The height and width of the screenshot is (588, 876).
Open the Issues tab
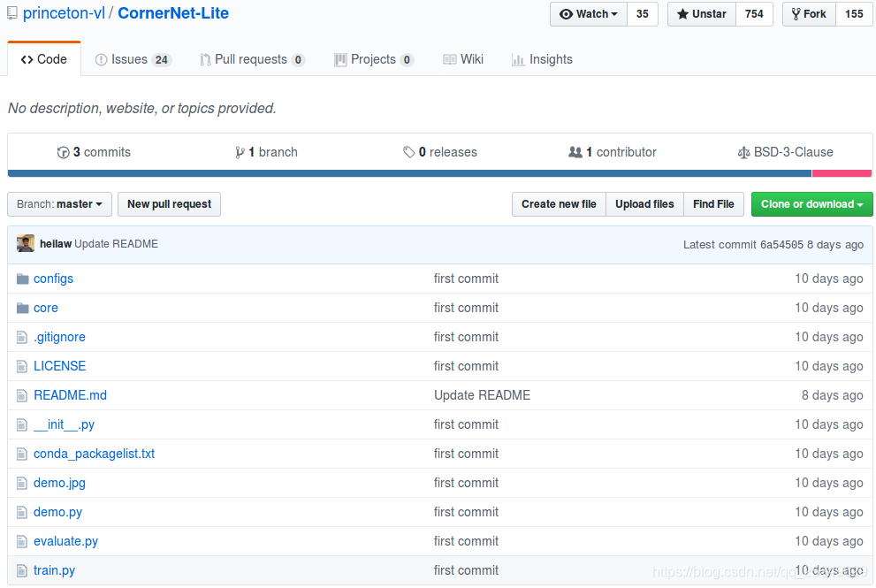coord(133,59)
